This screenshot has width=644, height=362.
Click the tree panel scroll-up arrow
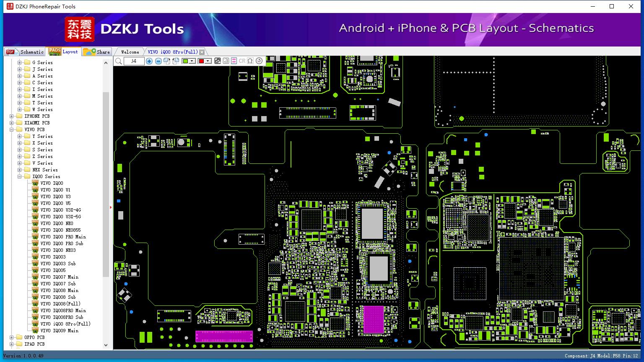106,62
